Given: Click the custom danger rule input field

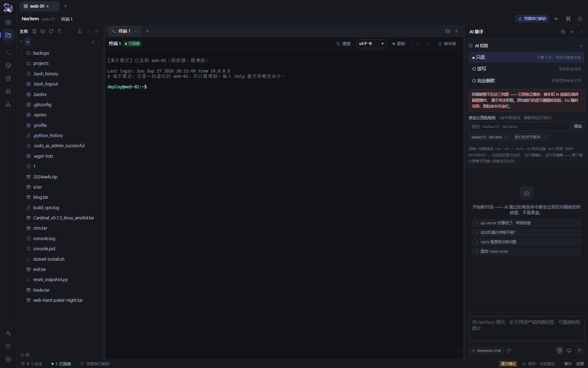Looking at the screenshot, I should pos(519,127).
